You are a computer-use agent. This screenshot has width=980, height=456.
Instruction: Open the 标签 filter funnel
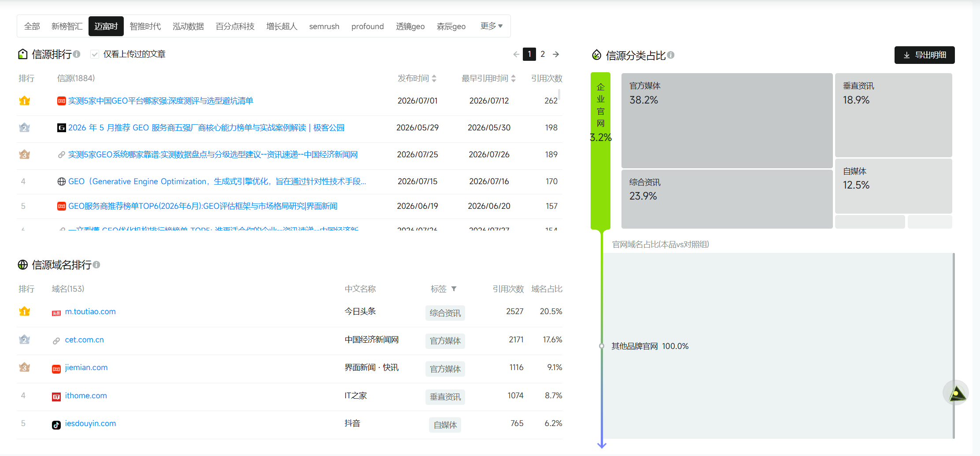pyautogui.click(x=454, y=289)
